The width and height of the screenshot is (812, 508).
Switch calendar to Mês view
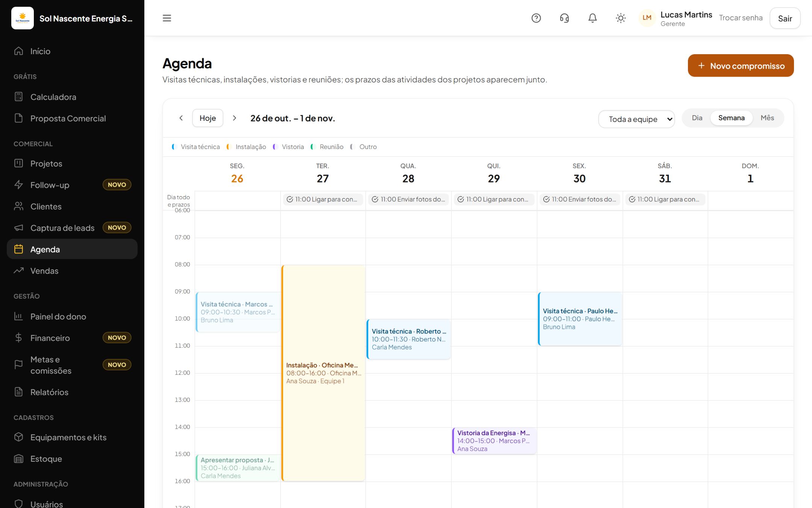(x=767, y=118)
